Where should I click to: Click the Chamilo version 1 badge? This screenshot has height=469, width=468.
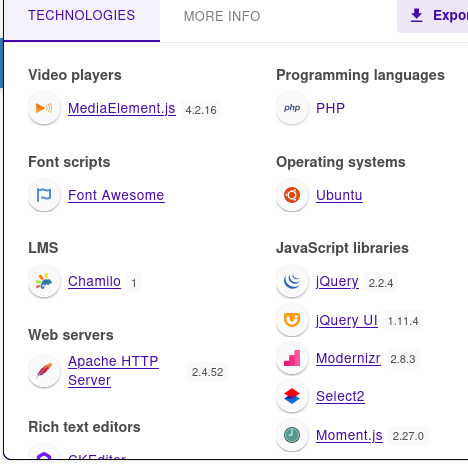click(x=134, y=283)
